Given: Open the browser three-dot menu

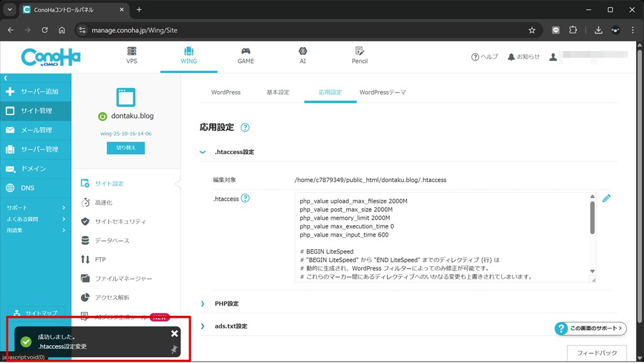Looking at the screenshot, I should tap(633, 30).
